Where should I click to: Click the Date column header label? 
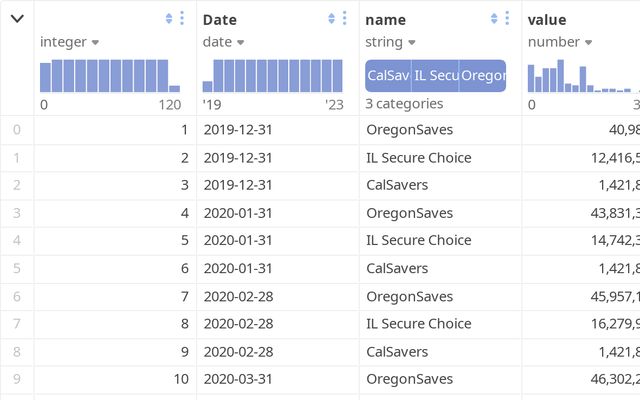pos(220,19)
